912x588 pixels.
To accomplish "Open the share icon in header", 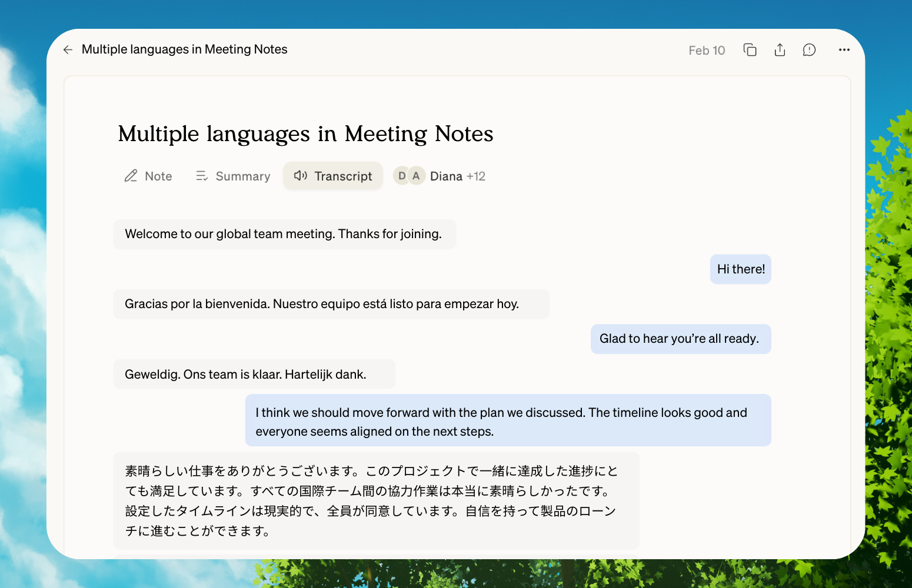I will 780,50.
